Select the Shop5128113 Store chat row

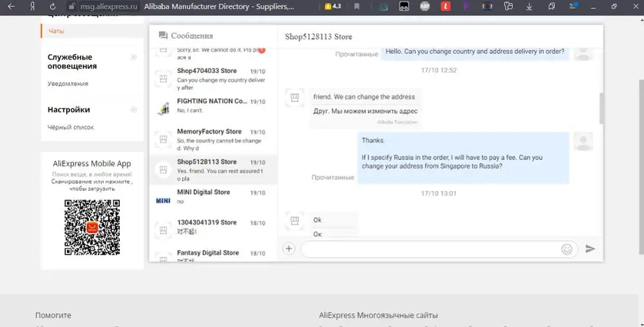[x=213, y=170]
